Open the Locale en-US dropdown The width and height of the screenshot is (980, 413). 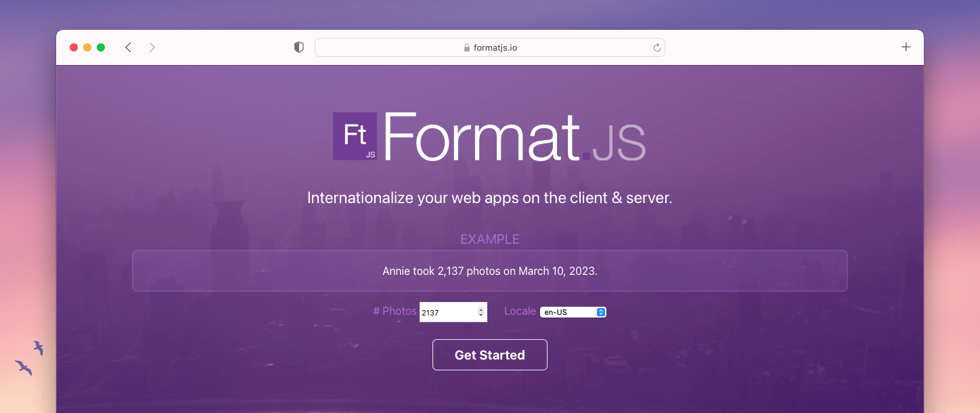coord(573,312)
